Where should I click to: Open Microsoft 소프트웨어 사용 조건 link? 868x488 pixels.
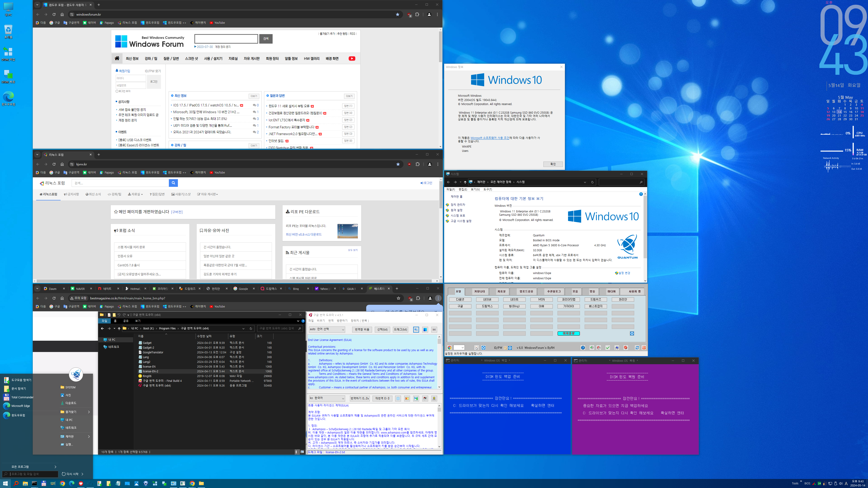490,138
